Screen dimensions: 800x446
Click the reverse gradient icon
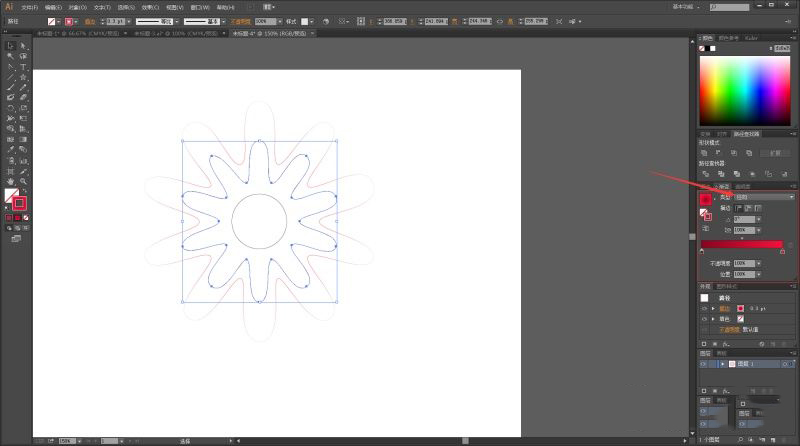[706, 229]
